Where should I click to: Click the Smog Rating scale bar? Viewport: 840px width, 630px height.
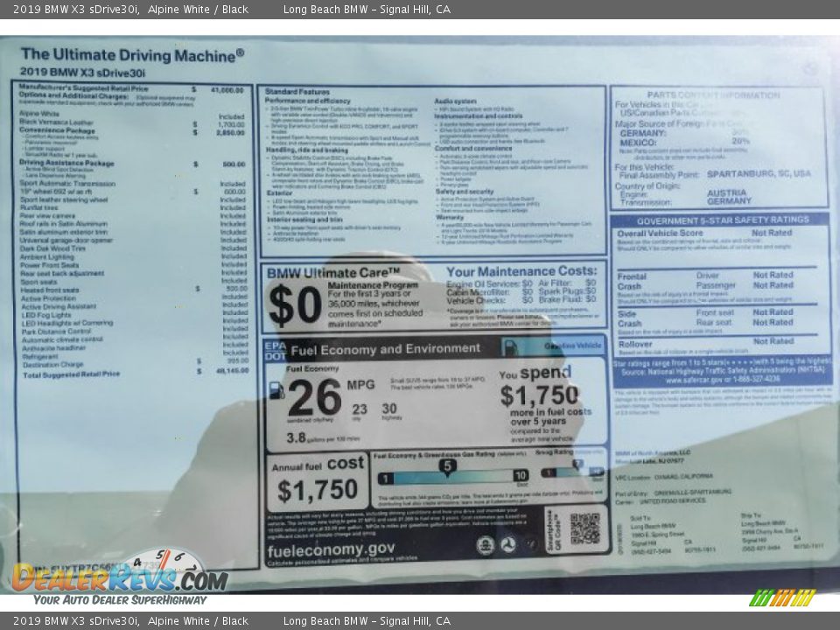(x=570, y=472)
